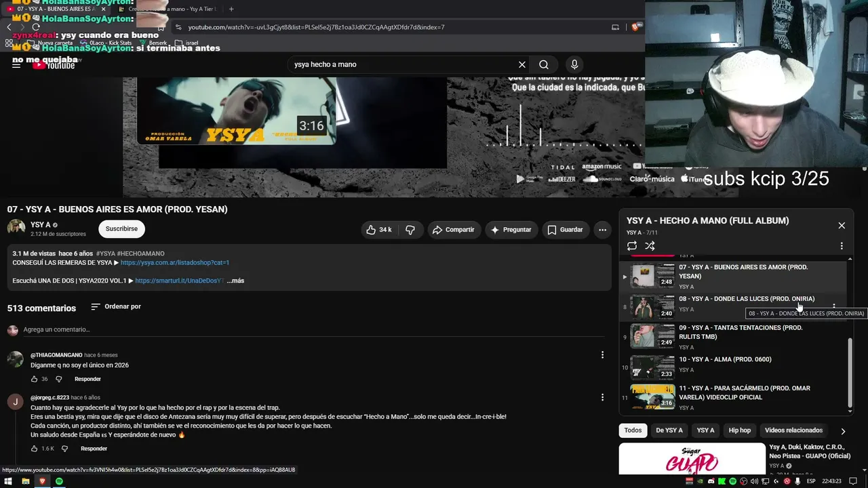The width and height of the screenshot is (868, 488).
Task: Open the GUAPO recommended video thumbnail
Action: pyautogui.click(x=692, y=459)
